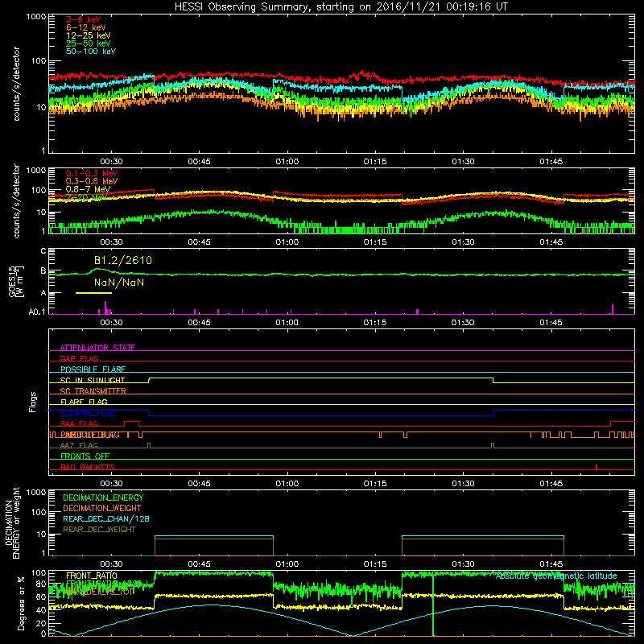The image size is (644, 644).
Task: Click the Flags vertical axis label
Action: [33, 402]
